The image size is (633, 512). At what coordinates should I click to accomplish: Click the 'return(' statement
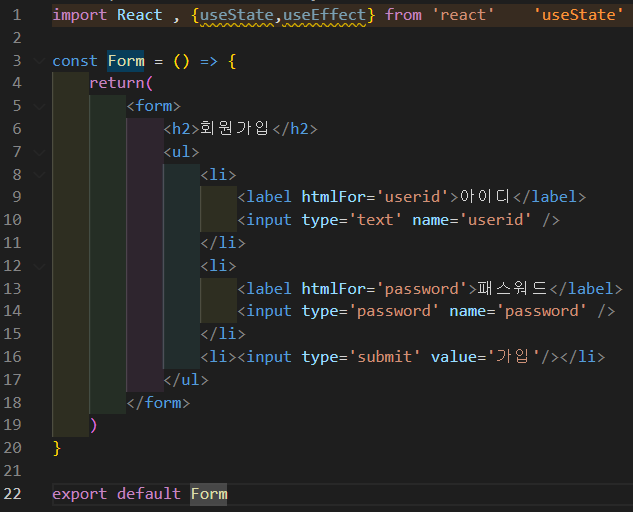121,83
